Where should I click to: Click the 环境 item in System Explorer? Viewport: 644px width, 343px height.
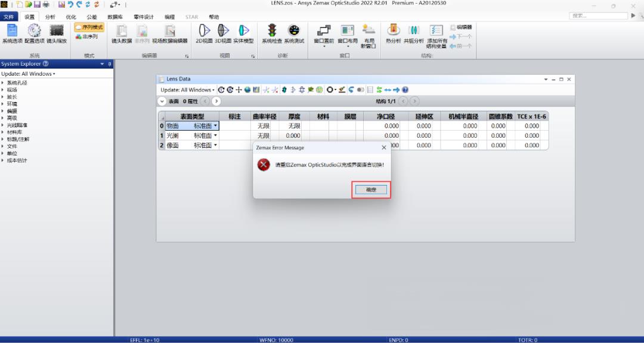tap(12, 104)
